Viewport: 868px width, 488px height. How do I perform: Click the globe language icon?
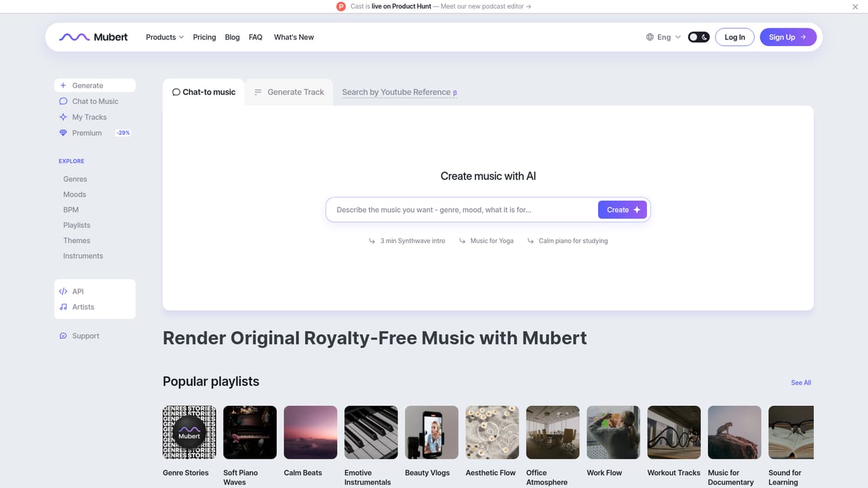click(x=650, y=37)
